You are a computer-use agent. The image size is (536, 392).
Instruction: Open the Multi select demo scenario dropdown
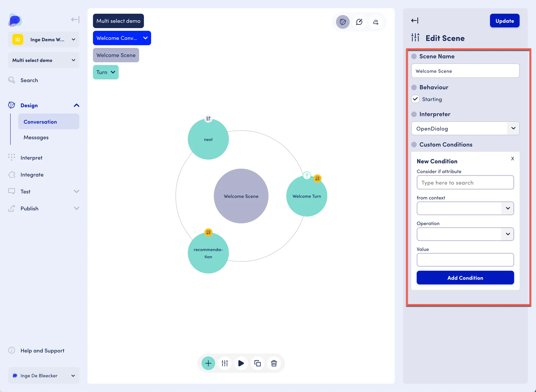(x=44, y=60)
